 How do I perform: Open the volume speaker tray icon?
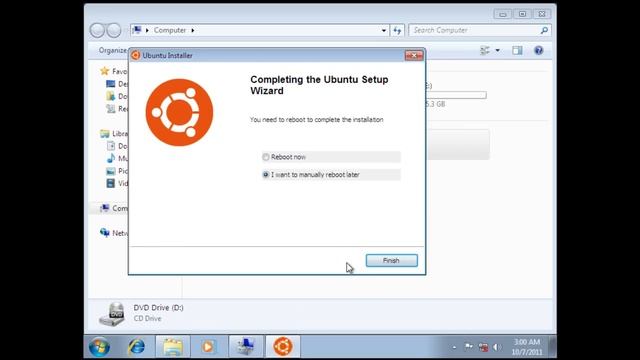(497, 347)
